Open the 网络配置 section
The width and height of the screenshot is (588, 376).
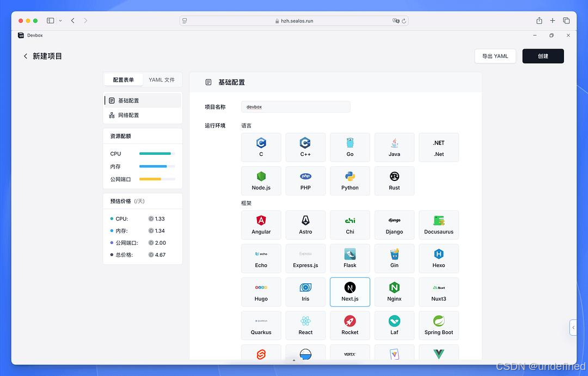pos(143,115)
